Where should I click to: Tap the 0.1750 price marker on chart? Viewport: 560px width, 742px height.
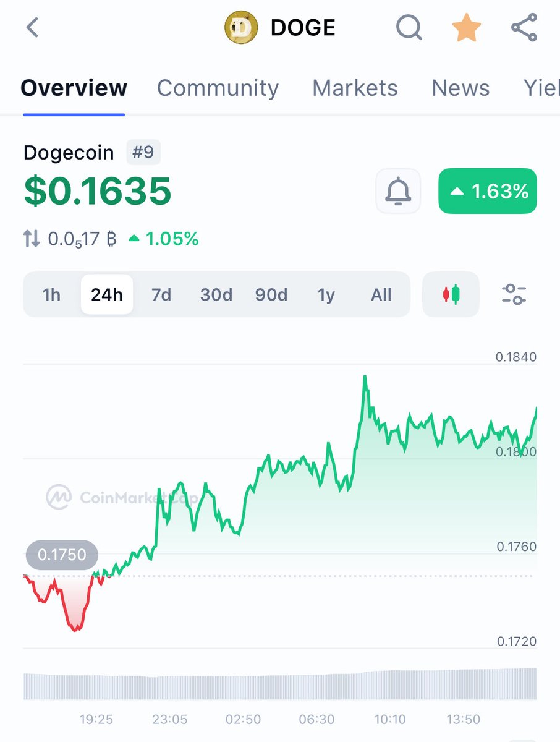62,555
